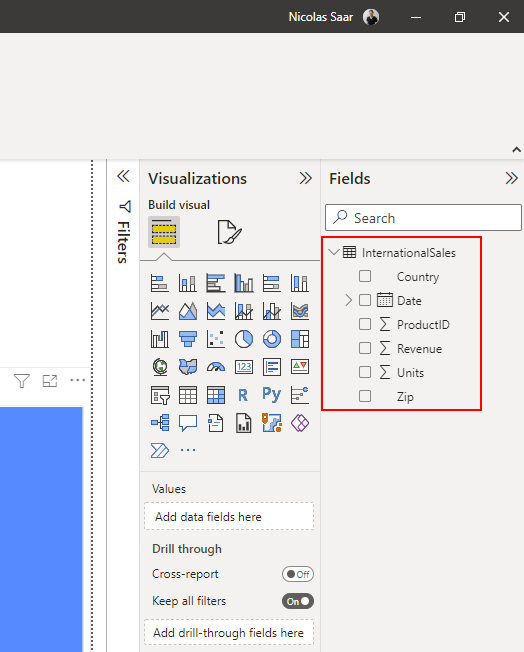Insert a Line chart visual
This screenshot has height=652, width=524.
160,311
